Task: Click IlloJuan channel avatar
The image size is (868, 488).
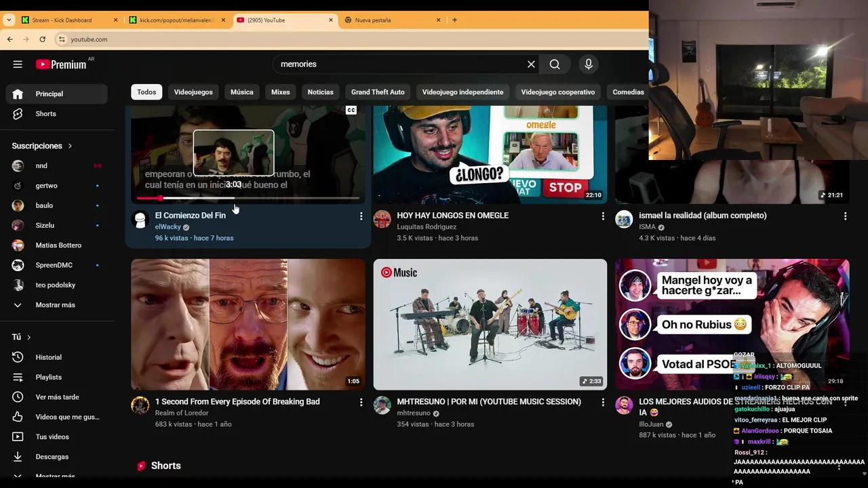Action: pos(624,405)
